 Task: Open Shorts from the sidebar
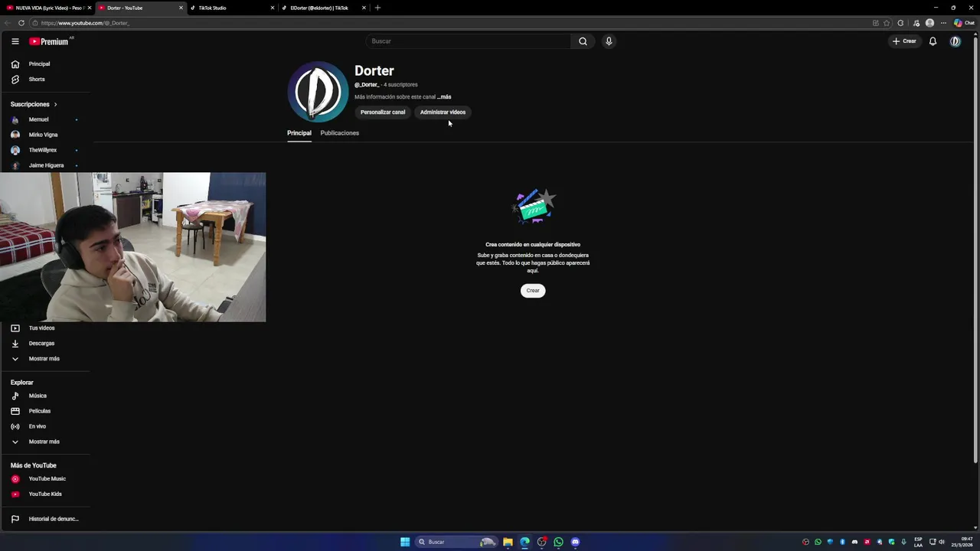click(x=46, y=80)
